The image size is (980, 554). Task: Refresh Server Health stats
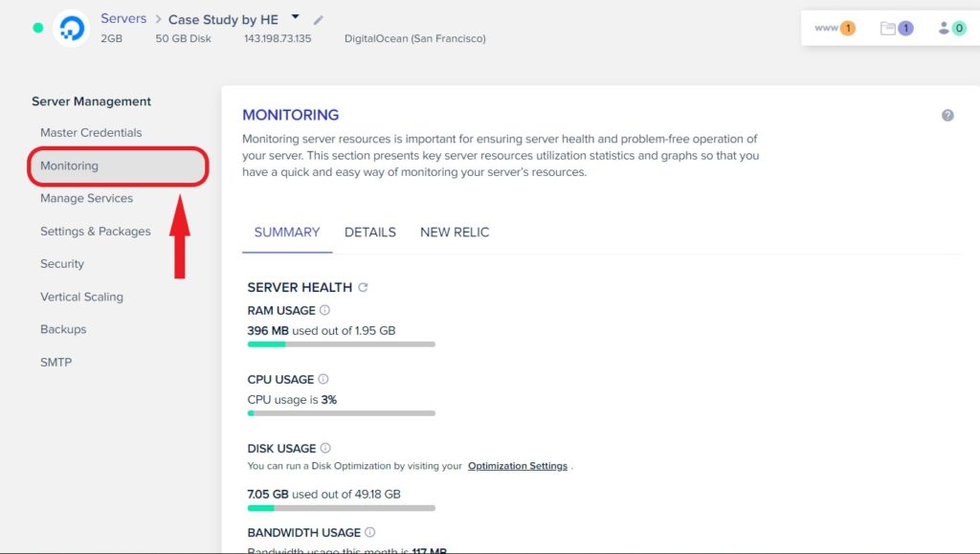(363, 287)
